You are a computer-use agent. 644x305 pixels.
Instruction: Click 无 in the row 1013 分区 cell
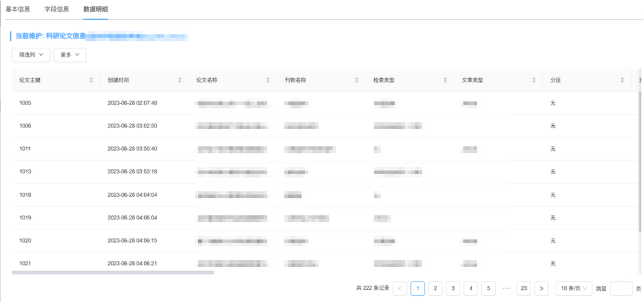tap(553, 171)
